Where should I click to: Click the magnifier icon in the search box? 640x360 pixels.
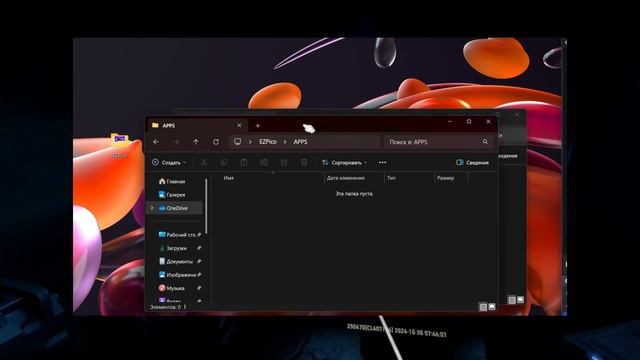pos(485,142)
